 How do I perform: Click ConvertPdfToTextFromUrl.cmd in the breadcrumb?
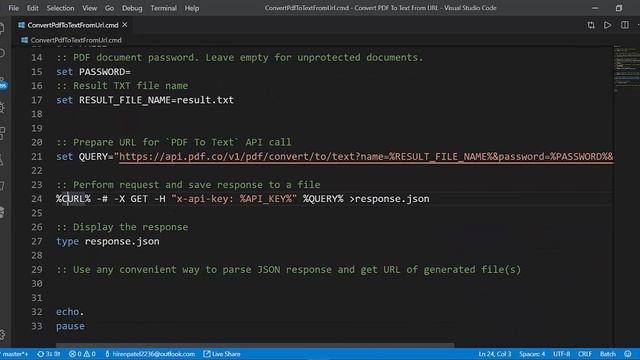click(76, 40)
